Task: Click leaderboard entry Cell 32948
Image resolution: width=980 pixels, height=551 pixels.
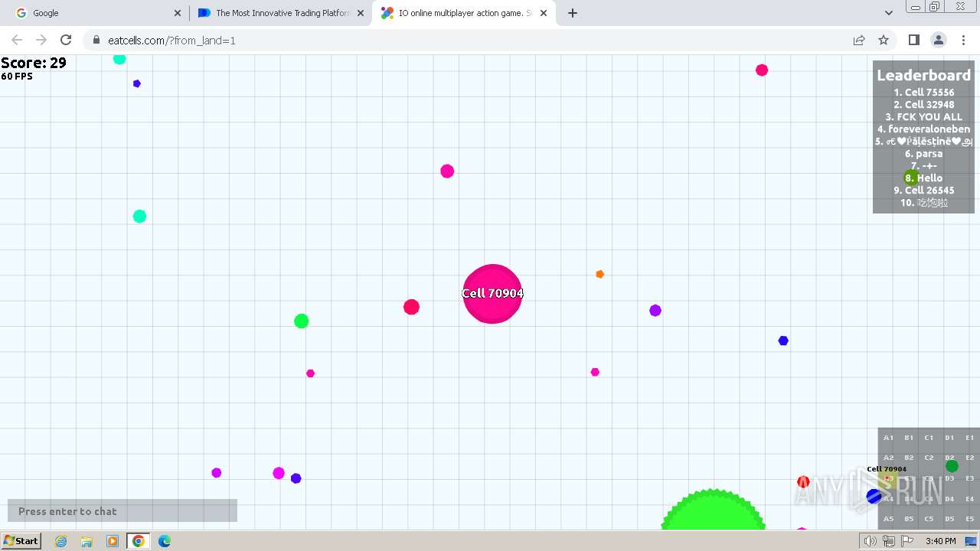Action: [923, 105]
